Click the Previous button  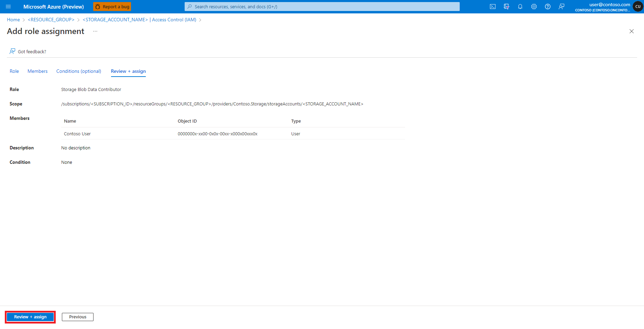pyautogui.click(x=78, y=317)
